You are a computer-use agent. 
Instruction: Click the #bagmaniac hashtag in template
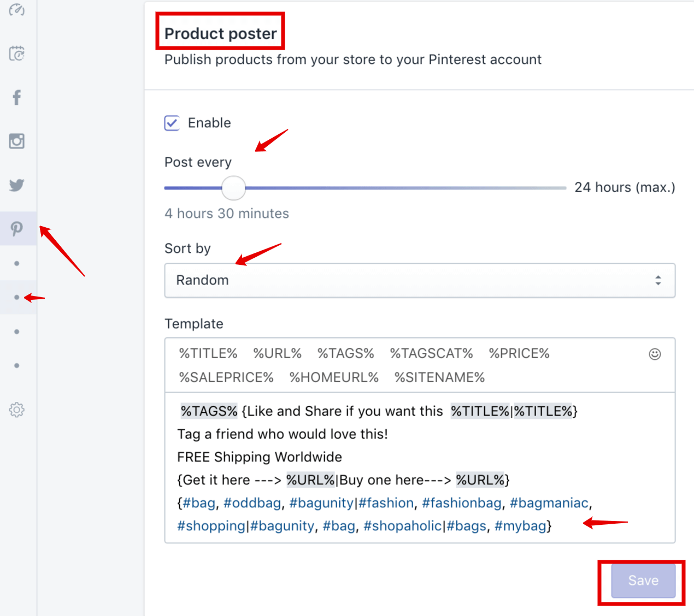click(x=549, y=503)
